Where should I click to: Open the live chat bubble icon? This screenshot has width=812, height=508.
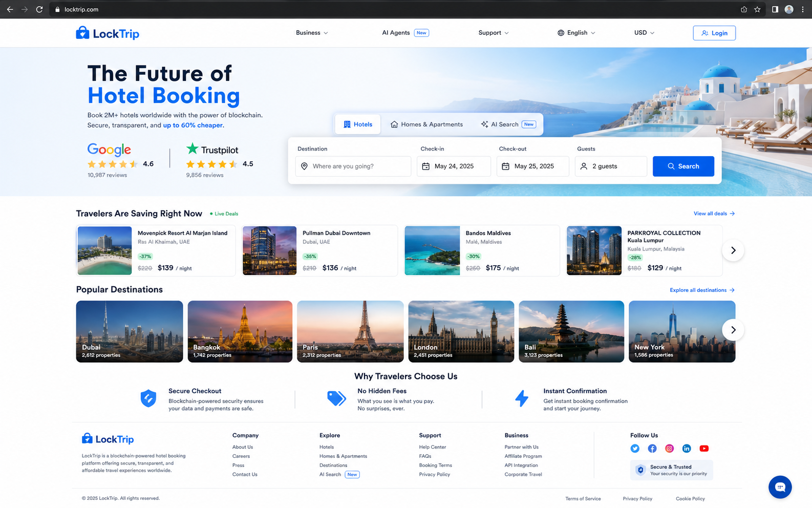click(x=780, y=487)
